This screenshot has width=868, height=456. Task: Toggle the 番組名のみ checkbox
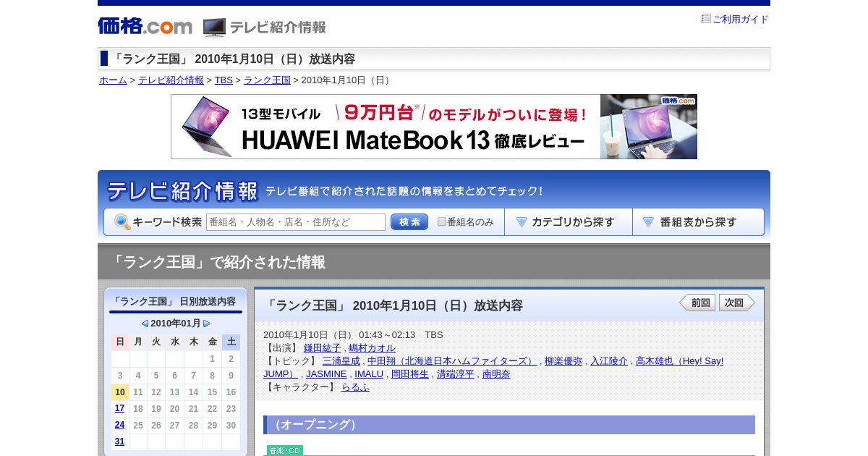(442, 221)
